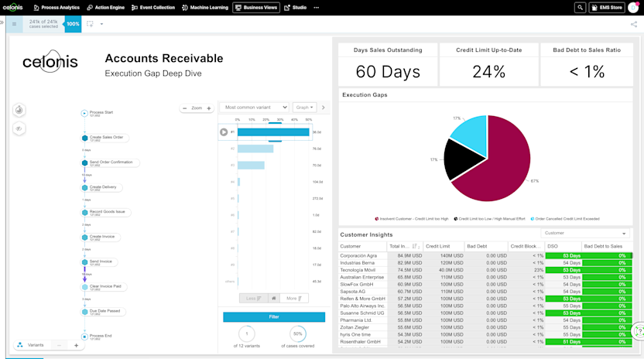
Task: Open Event Collection menu
Action: point(153,8)
